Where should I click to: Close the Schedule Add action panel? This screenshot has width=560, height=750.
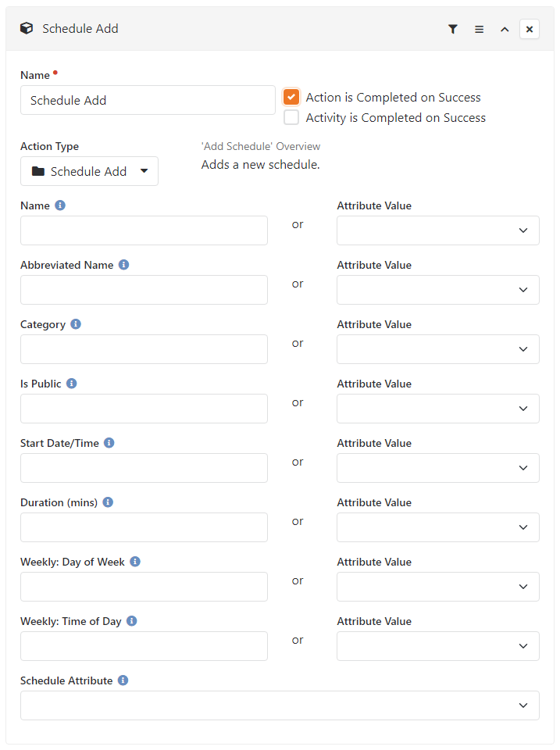click(x=530, y=29)
